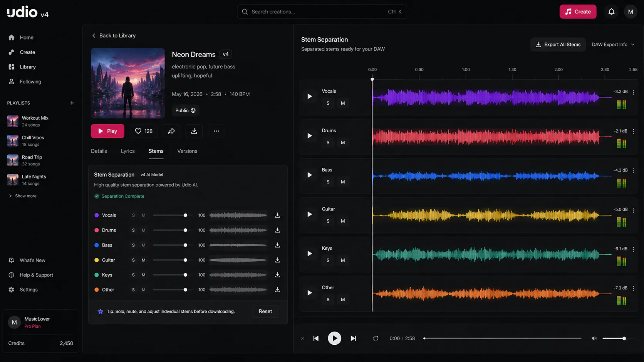This screenshot has width=644, height=362.
Task: Share the Neon Dreams track
Action: pyautogui.click(x=171, y=131)
